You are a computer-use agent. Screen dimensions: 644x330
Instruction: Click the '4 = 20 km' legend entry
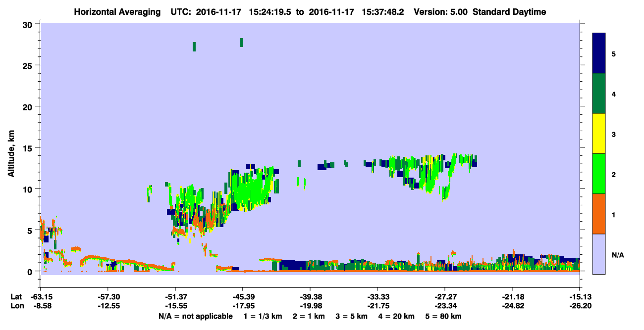point(397,316)
